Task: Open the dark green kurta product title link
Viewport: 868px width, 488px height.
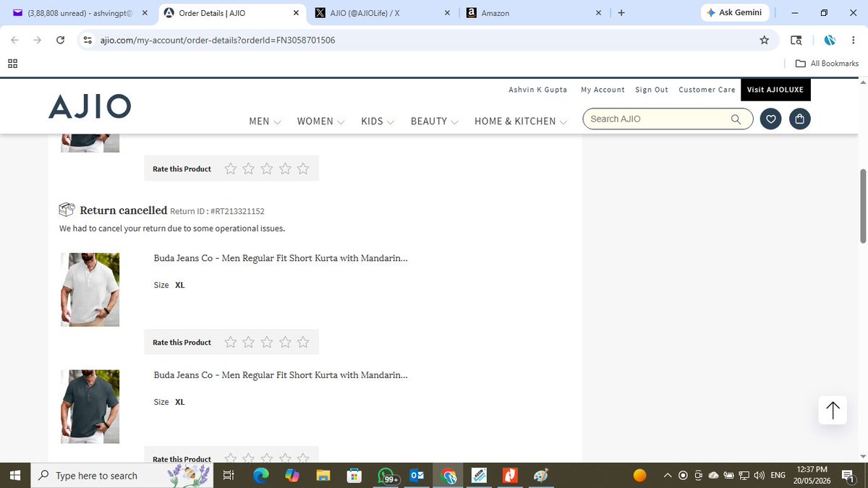Action: (281, 375)
